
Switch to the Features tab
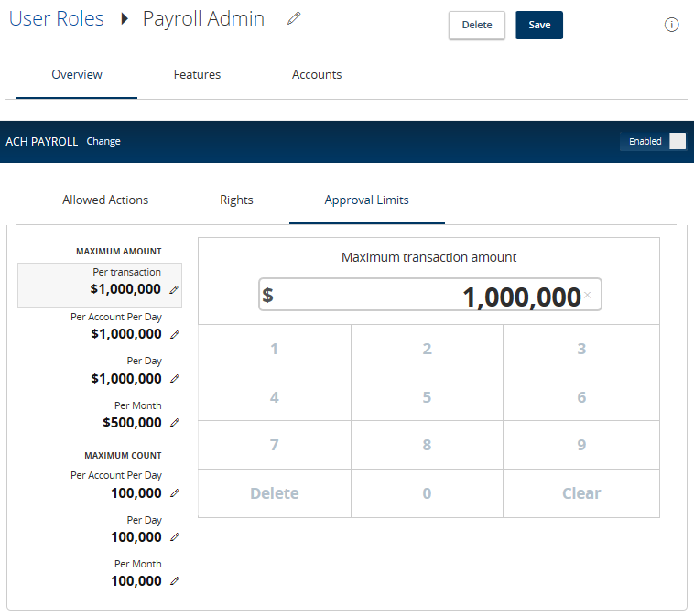point(197,74)
